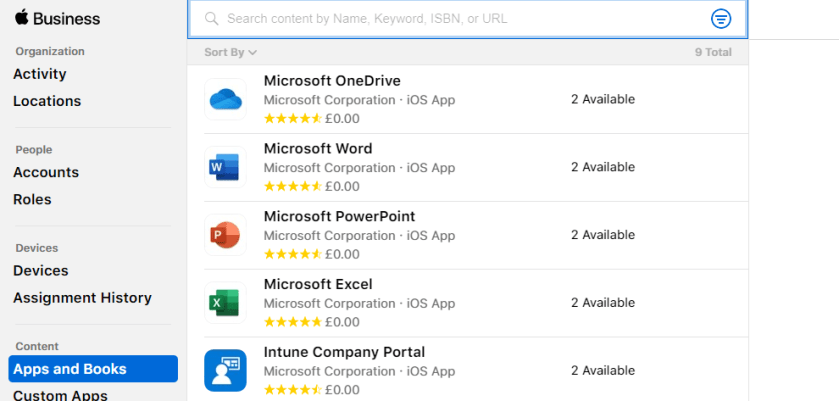This screenshot has height=401, width=839.
Task: Open Custom Apps in the sidebar
Action: pos(61,394)
